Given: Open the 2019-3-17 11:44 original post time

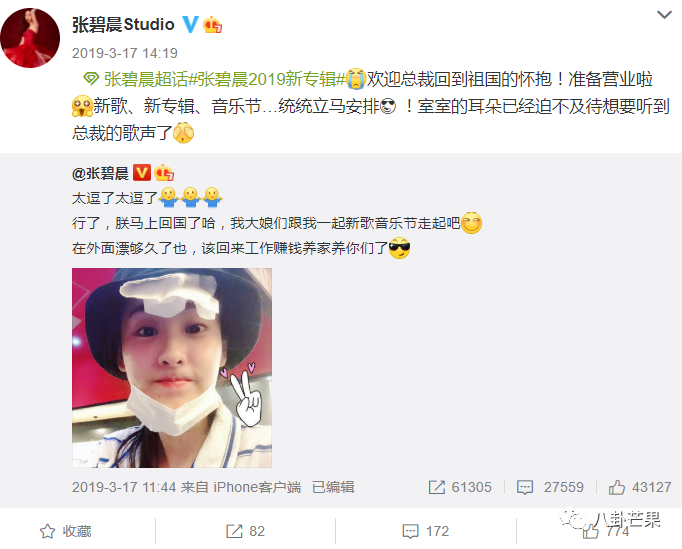Looking at the screenshot, I should (x=124, y=487).
